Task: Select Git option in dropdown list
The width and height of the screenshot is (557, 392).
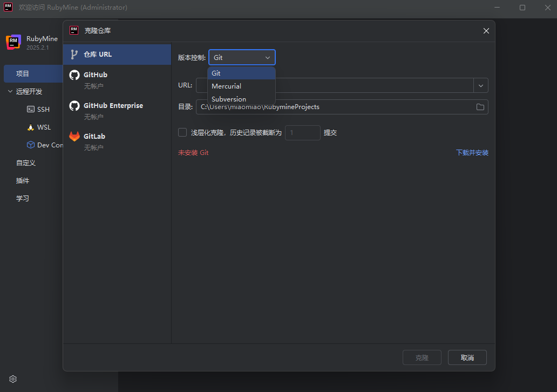Action: [x=216, y=73]
